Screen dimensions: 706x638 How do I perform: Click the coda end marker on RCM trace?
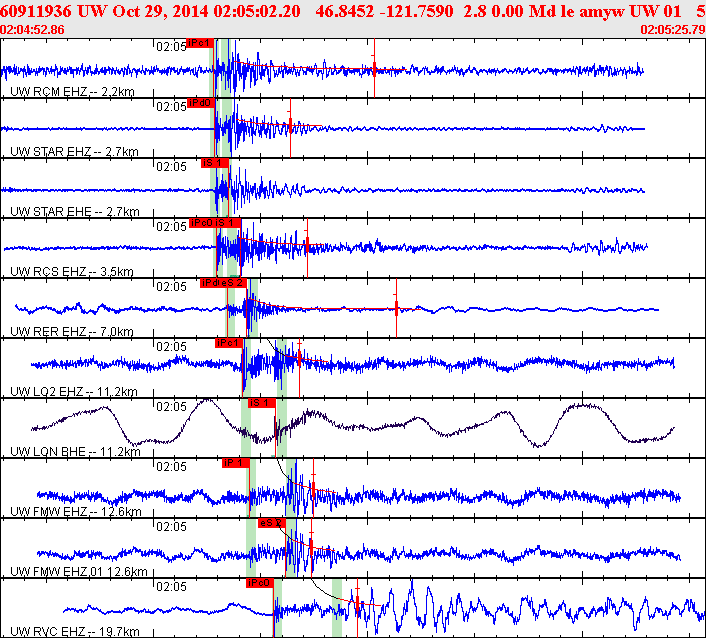coord(374,69)
